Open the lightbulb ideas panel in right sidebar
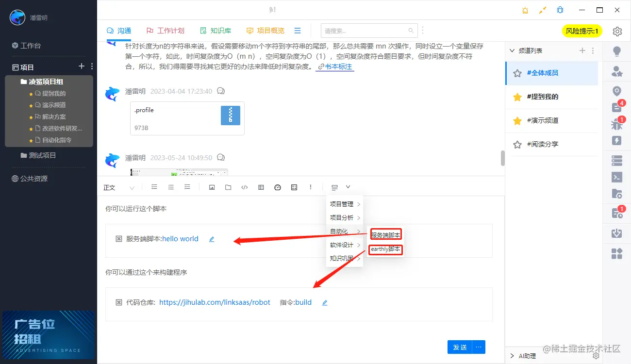This screenshot has height=364, width=631. [x=617, y=51]
